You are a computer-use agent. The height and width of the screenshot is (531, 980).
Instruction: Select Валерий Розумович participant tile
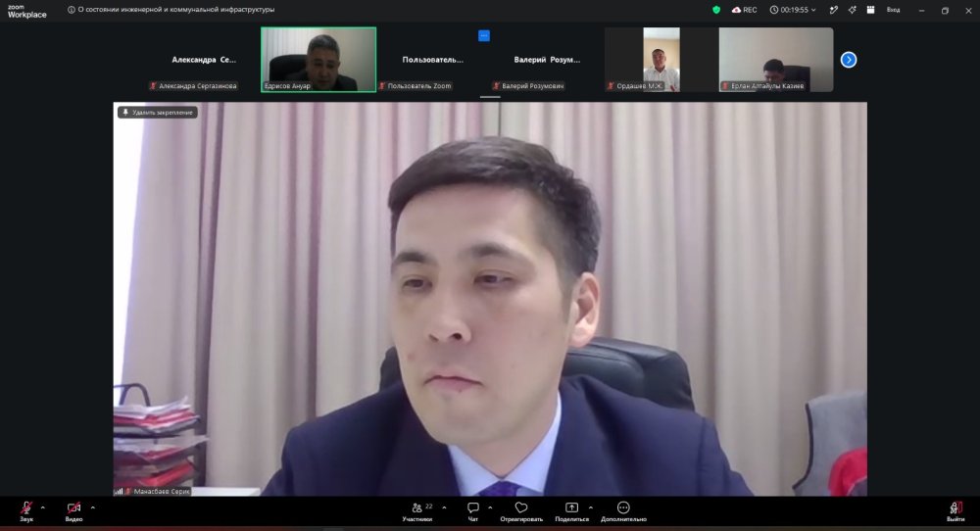(547, 60)
